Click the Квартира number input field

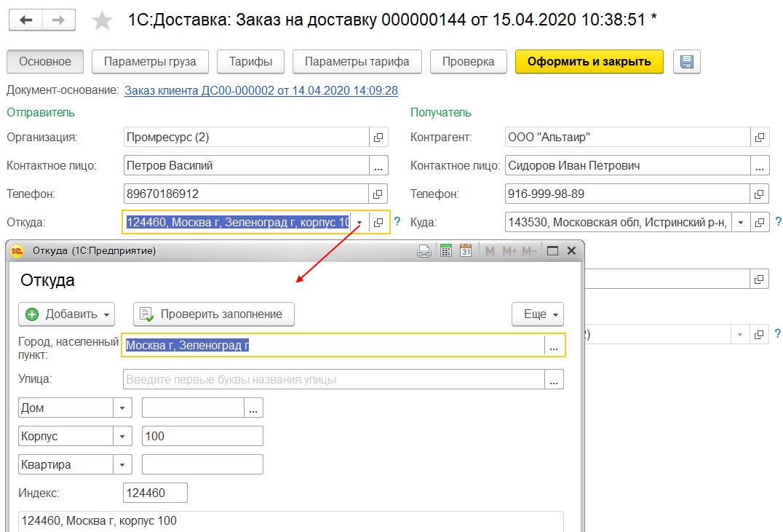(x=202, y=464)
